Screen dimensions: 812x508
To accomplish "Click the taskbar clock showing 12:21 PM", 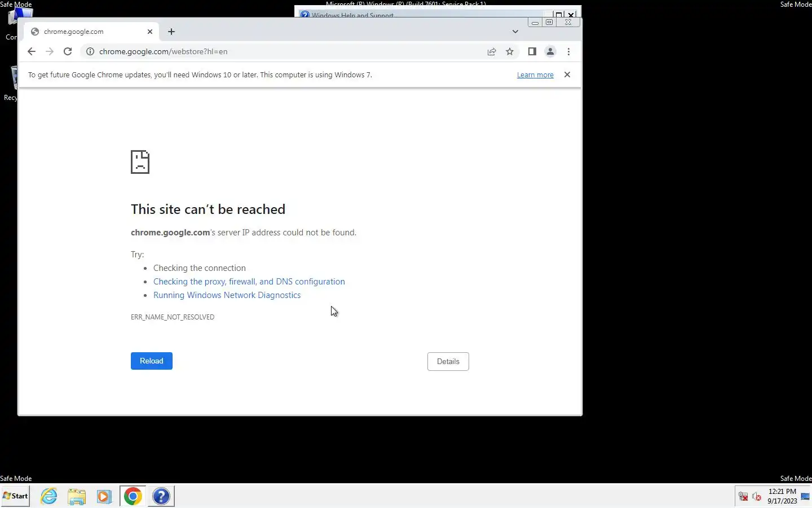I will click(782, 496).
